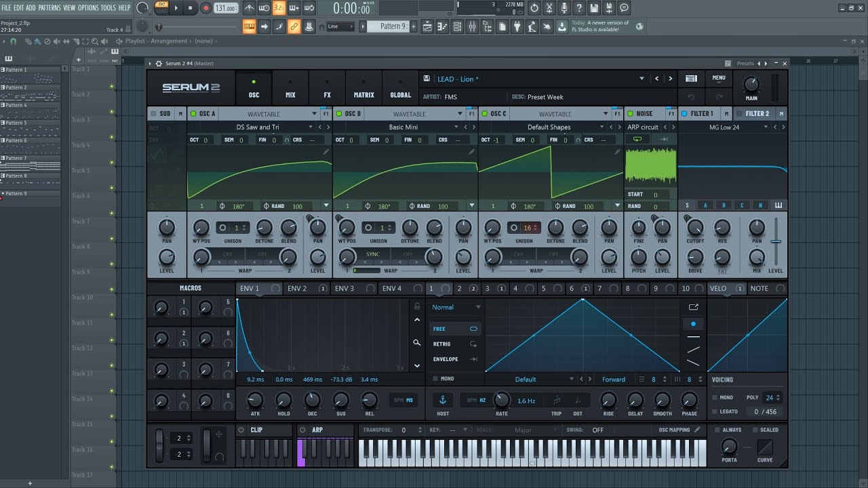Open the FL Studio mixer icon

(x=472, y=26)
